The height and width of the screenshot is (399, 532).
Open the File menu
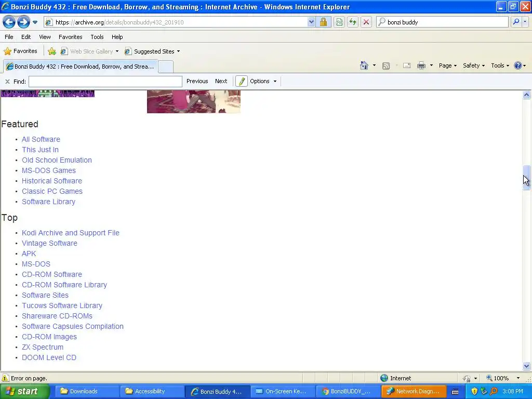tap(9, 37)
